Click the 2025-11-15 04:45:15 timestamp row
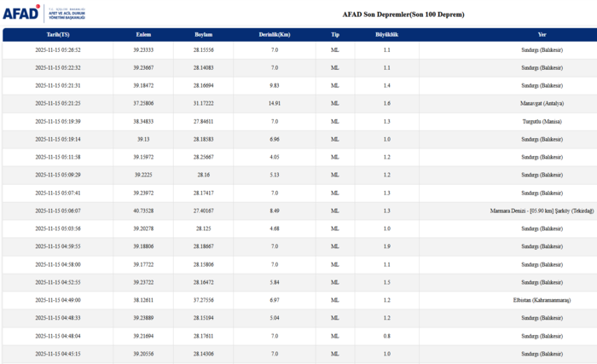 click(58, 354)
